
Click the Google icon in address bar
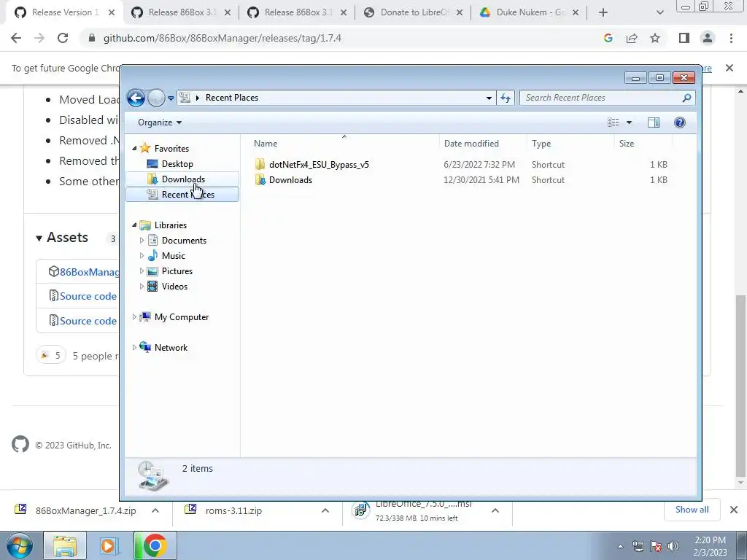click(x=608, y=38)
